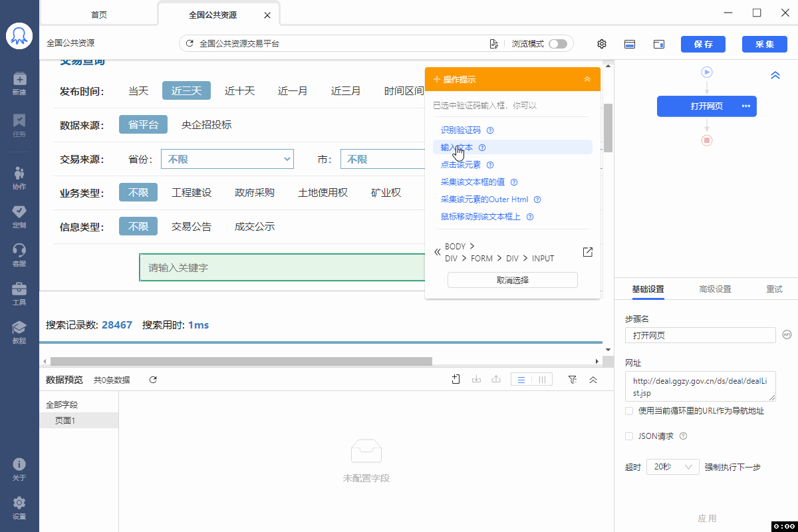
Task: Open the 设置 settings sidebar item
Action: click(19, 507)
